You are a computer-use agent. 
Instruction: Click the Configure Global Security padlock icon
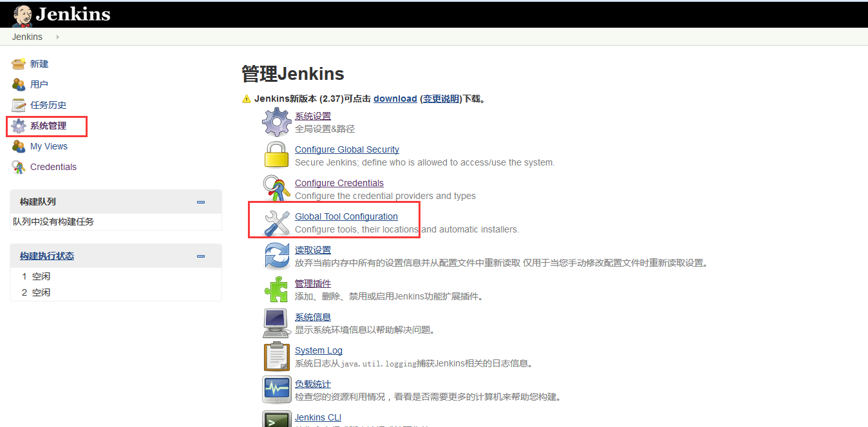click(277, 155)
